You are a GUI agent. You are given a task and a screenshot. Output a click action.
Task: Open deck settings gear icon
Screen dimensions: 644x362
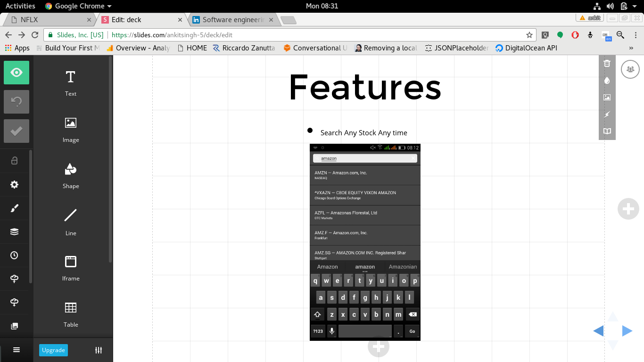[14, 184]
